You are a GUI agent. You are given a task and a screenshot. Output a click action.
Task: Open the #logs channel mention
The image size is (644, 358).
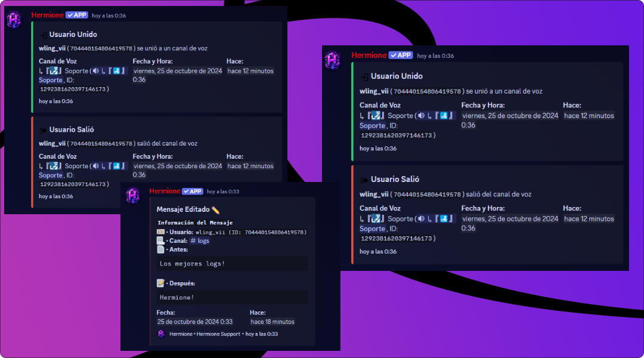click(200, 241)
